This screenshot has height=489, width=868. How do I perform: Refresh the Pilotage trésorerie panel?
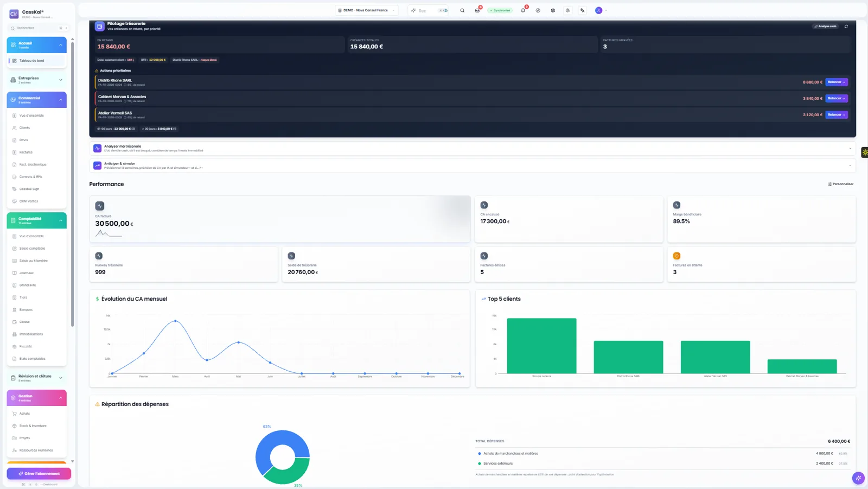(x=846, y=26)
